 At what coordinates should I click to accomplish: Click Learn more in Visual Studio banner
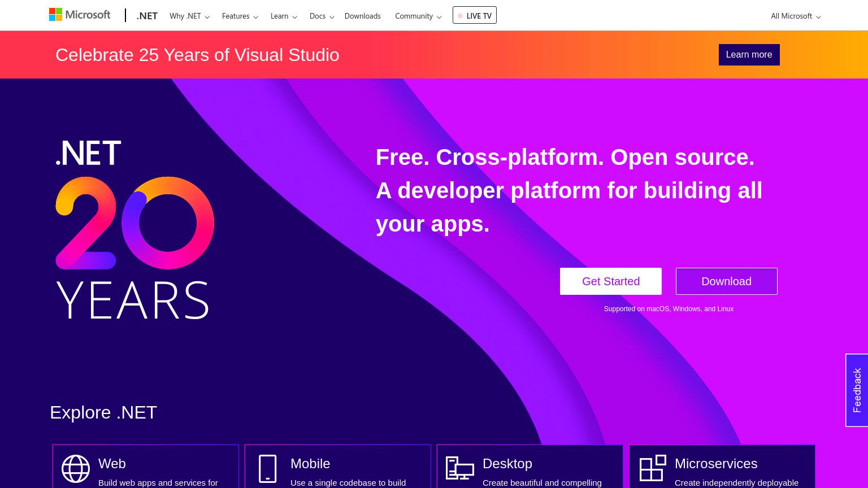(749, 55)
